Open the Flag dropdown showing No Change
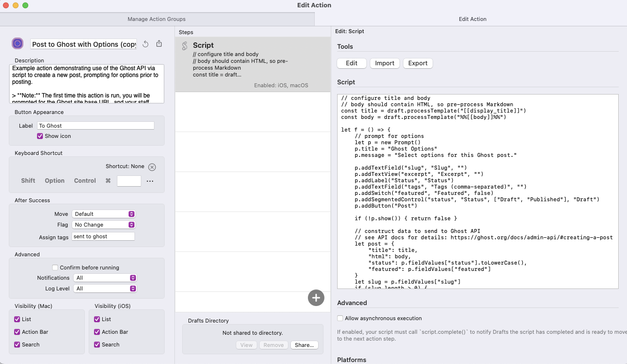Viewport: 627px width, 364px height. (x=103, y=225)
